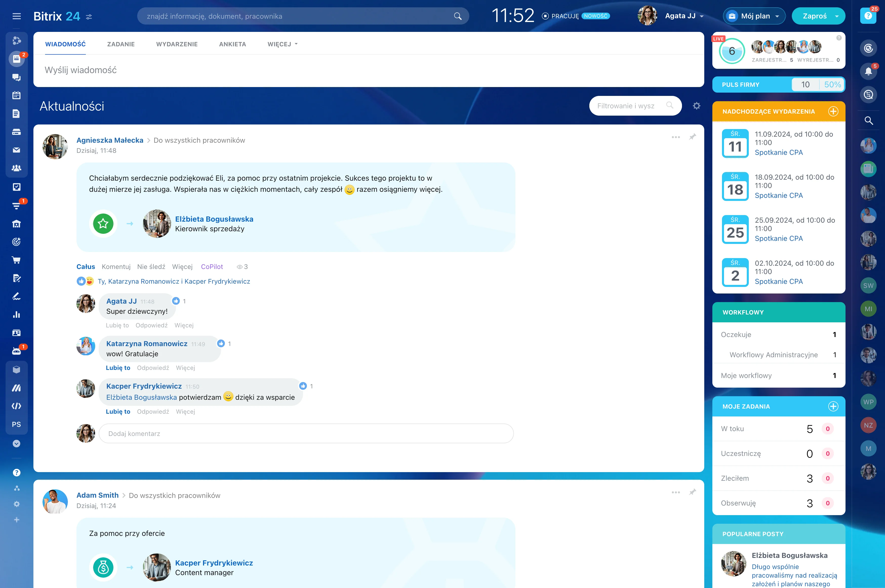Click the Puls Firmy 50% indicator
Image resolution: width=885 pixels, height=588 pixels.
[x=832, y=85]
